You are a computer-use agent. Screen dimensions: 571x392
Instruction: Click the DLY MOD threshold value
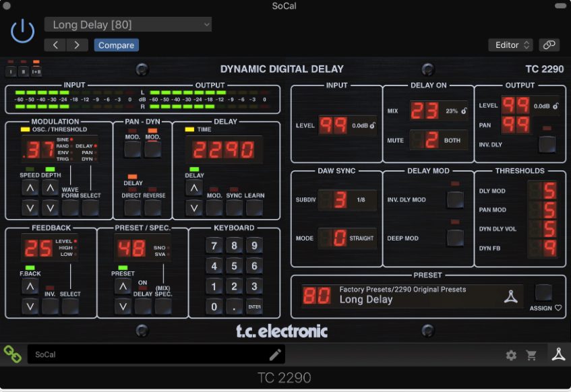tap(542, 191)
